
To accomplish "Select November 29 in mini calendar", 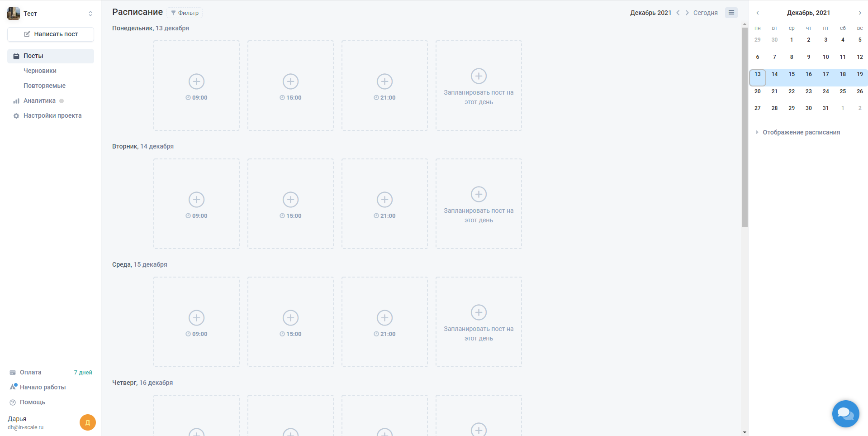I will (x=758, y=40).
